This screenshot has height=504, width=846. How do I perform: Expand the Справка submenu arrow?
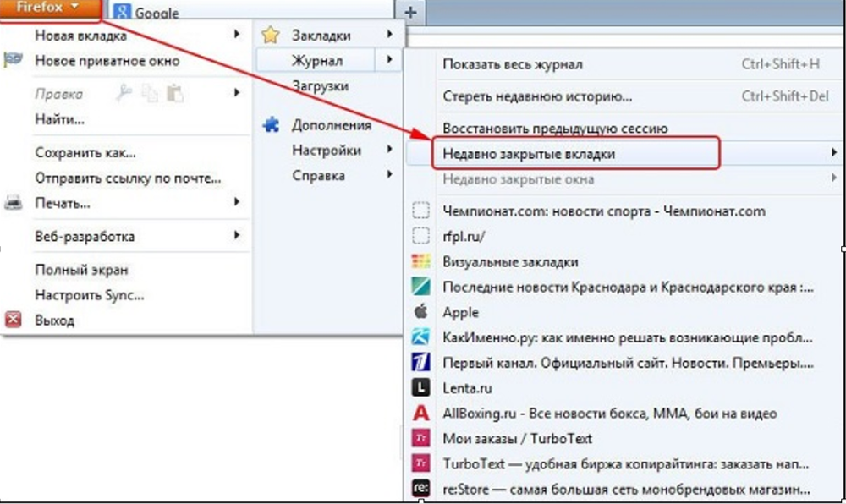pyautogui.click(x=389, y=174)
